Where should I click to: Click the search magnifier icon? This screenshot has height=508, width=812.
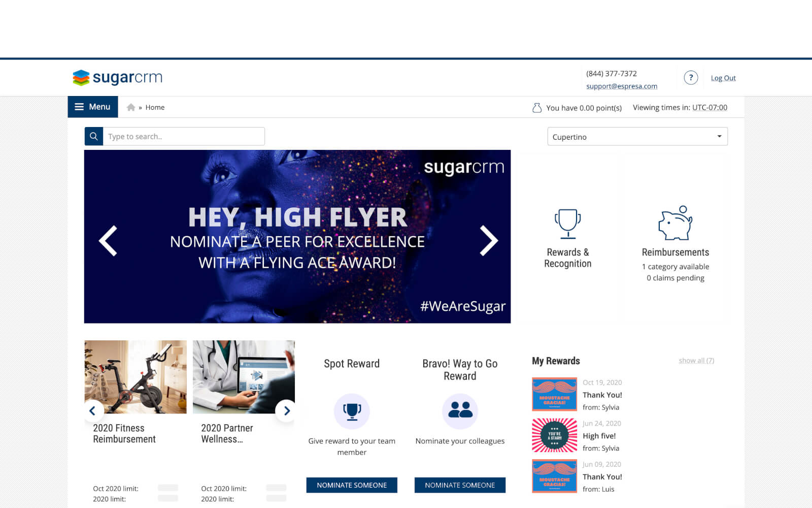point(93,136)
